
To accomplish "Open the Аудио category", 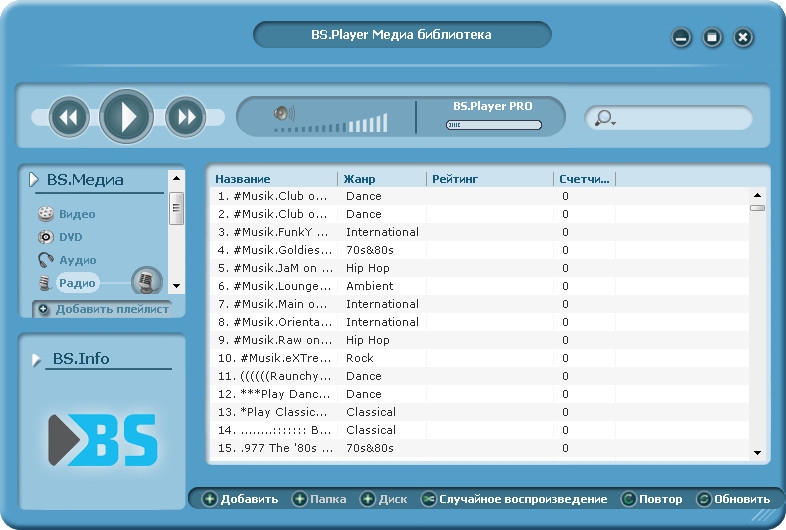I will click(78, 260).
